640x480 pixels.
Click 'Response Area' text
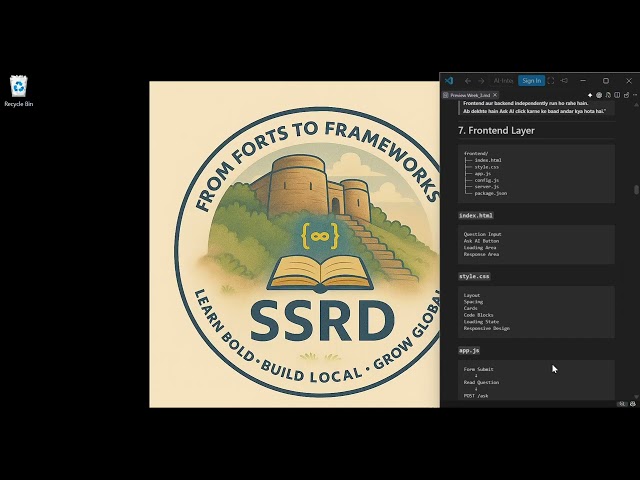click(x=481, y=254)
